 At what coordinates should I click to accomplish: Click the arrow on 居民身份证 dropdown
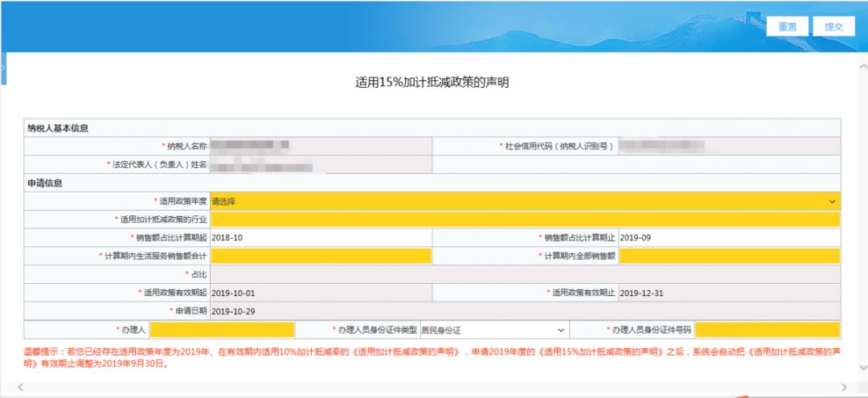click(x=561, y=330)
